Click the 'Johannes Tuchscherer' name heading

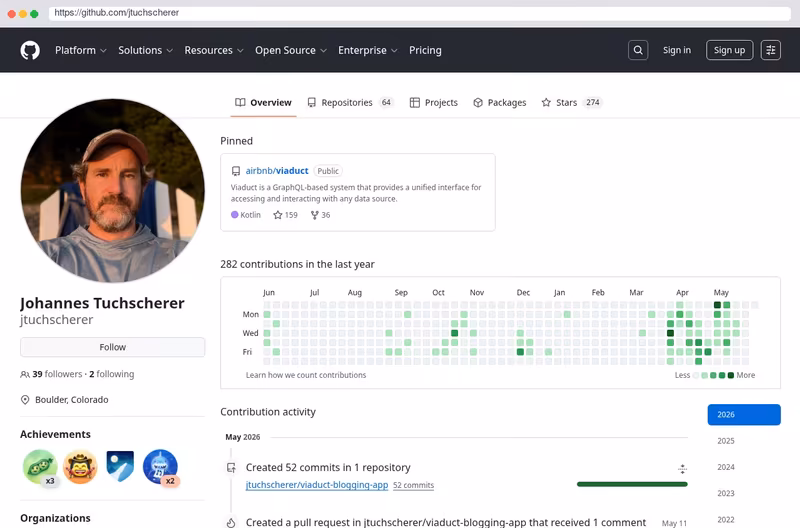pos(102,303)
